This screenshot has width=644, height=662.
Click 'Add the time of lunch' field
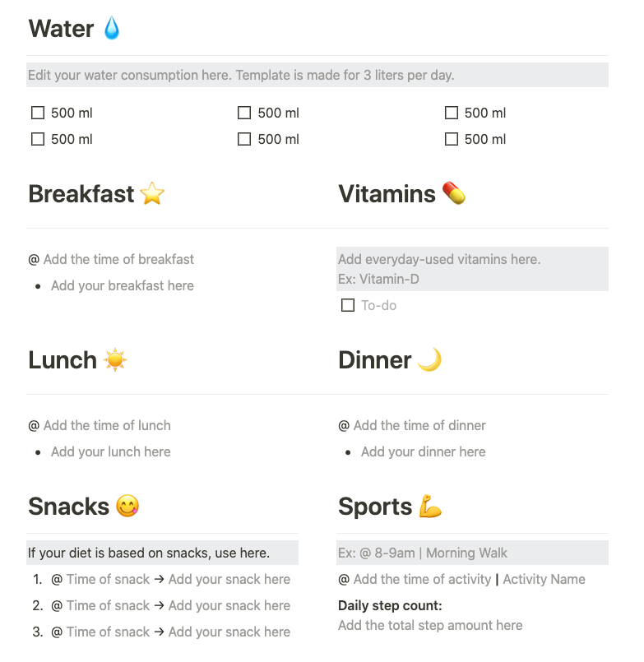coord(107,425)
